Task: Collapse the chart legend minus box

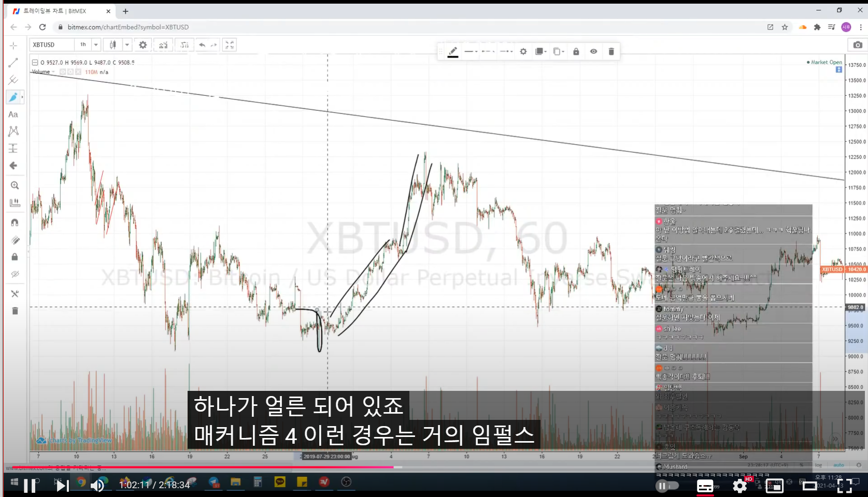Action: 35,63
